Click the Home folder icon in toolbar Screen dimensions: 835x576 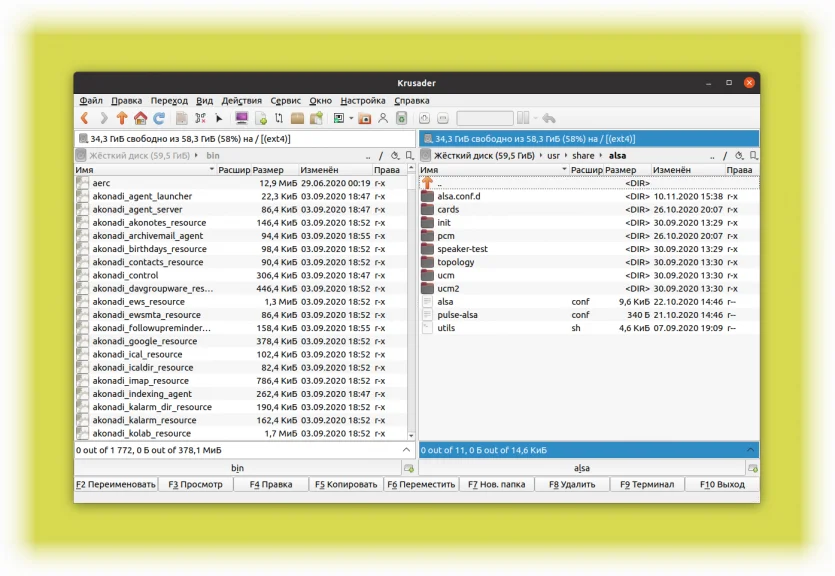[x=140, y=118]
